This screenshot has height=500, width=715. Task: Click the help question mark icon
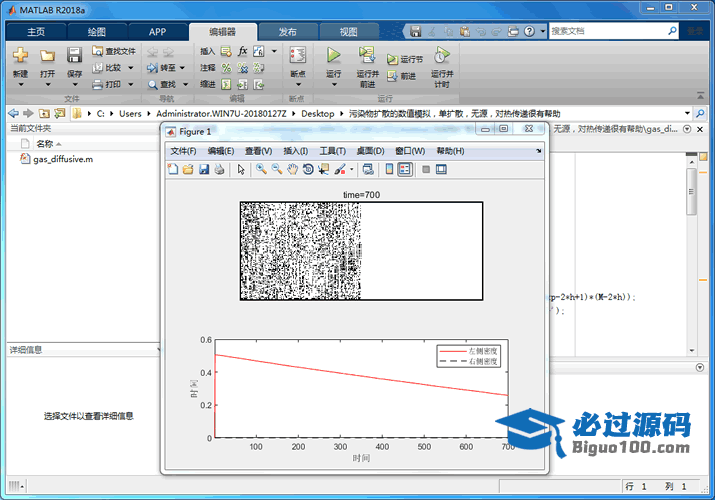click(x=529, y=31)
